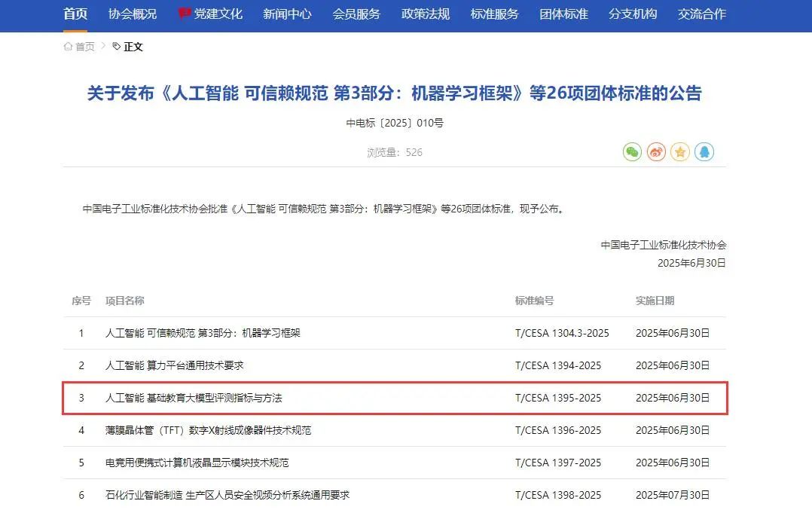This screenshot has height=510, width=812.
Task: Click the date 2025年6月30日
Action: pyautogui.click(x=691, y=263)
